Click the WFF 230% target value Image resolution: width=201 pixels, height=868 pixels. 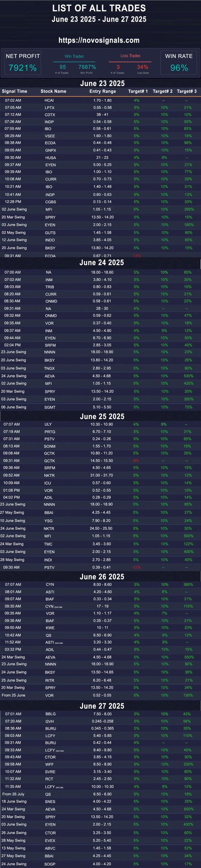click(188, 765)
